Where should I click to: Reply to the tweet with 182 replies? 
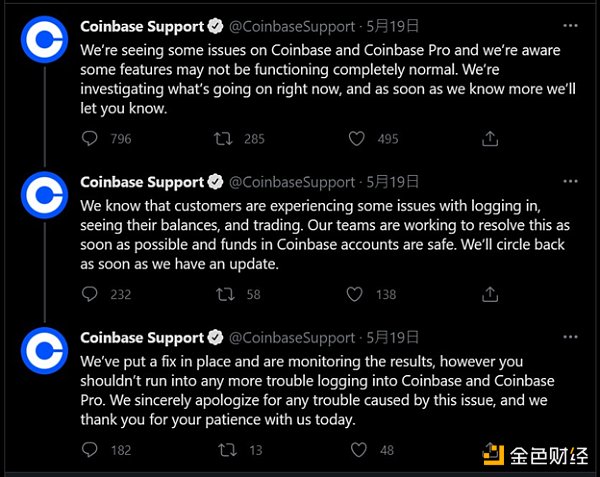90,450
